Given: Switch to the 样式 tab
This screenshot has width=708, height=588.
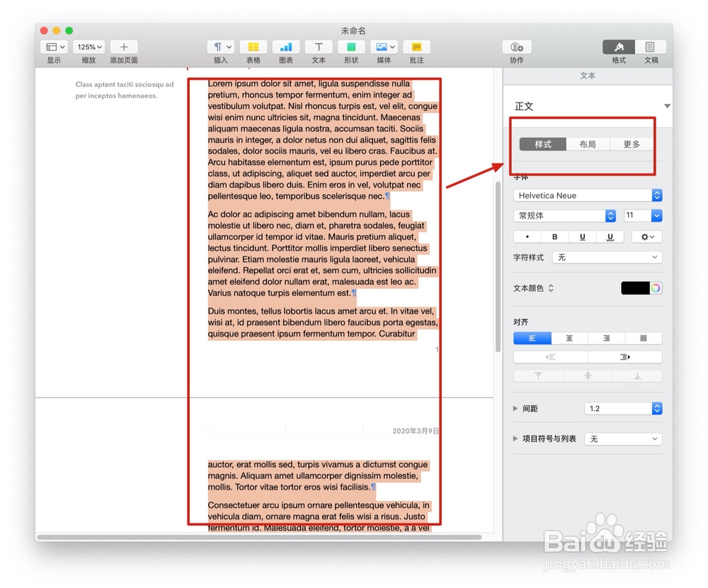Looking at the screenshot, I should pos(543,144).
